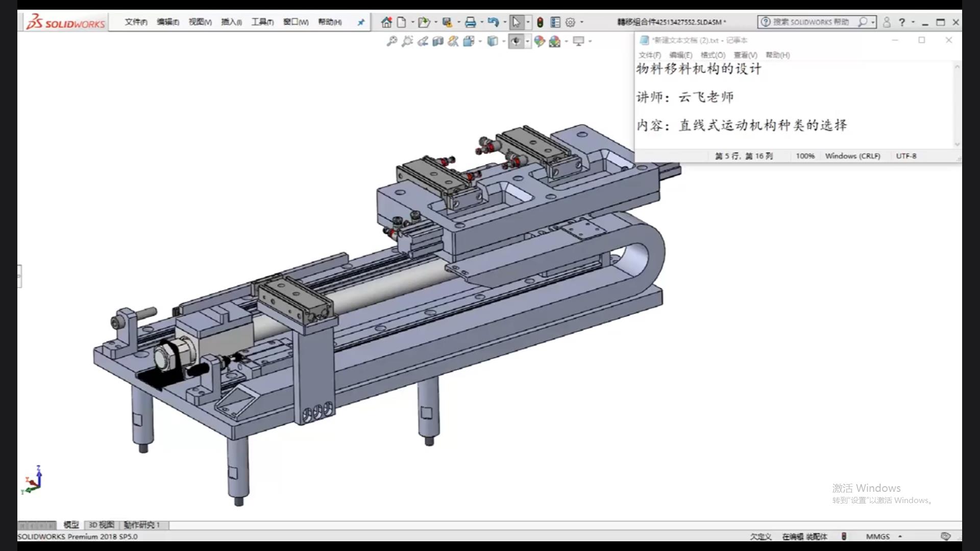Undo with the blue arrow icon
This screenshot has width=980, height=551.
tap(493, 22)
